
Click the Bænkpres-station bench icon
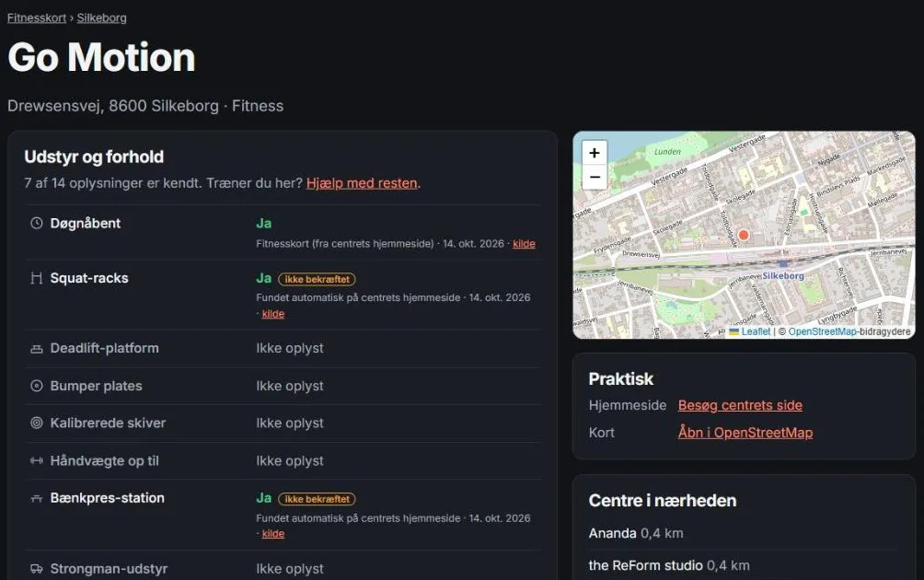tap(37, 498)
